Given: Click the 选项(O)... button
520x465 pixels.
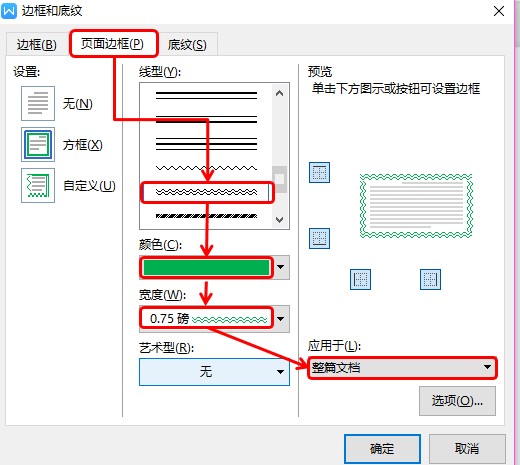Looking at the screenshot, I should pyautogui.click(x=457, y=401).
